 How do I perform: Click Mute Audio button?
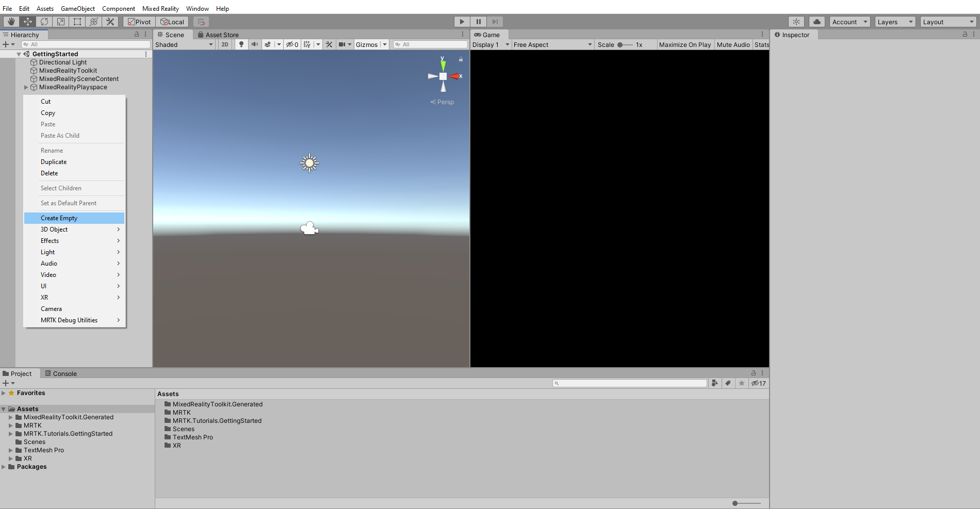733,44
